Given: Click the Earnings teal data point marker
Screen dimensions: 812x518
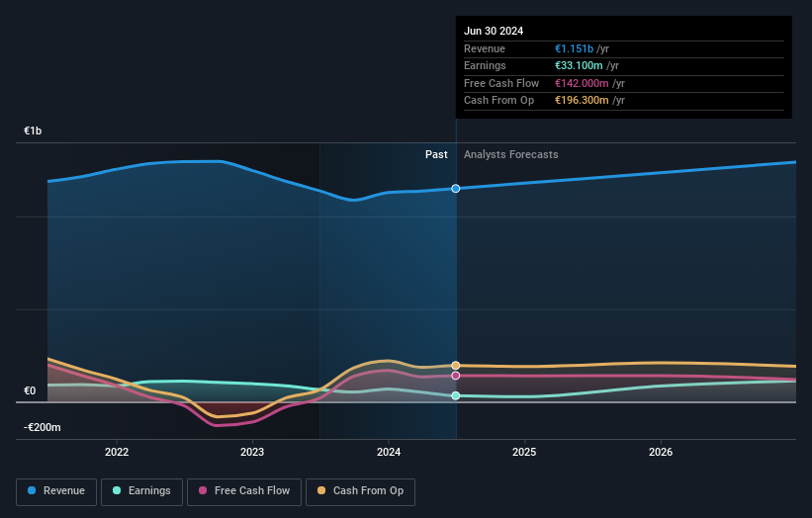Looking at the screenshot, I should pyautogui.click(x=456, y=395).
